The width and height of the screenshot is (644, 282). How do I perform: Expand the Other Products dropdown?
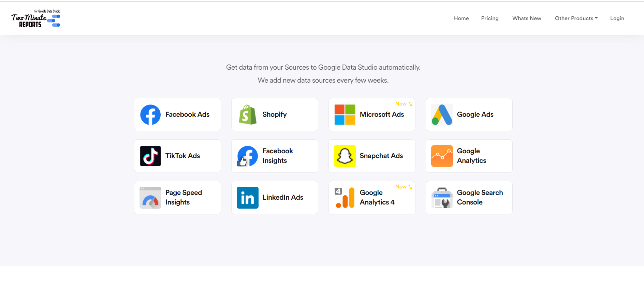click(x=576, y=18)
